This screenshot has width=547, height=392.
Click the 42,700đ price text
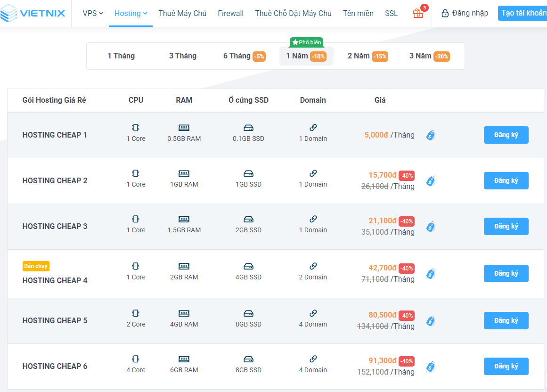point(383,268)
